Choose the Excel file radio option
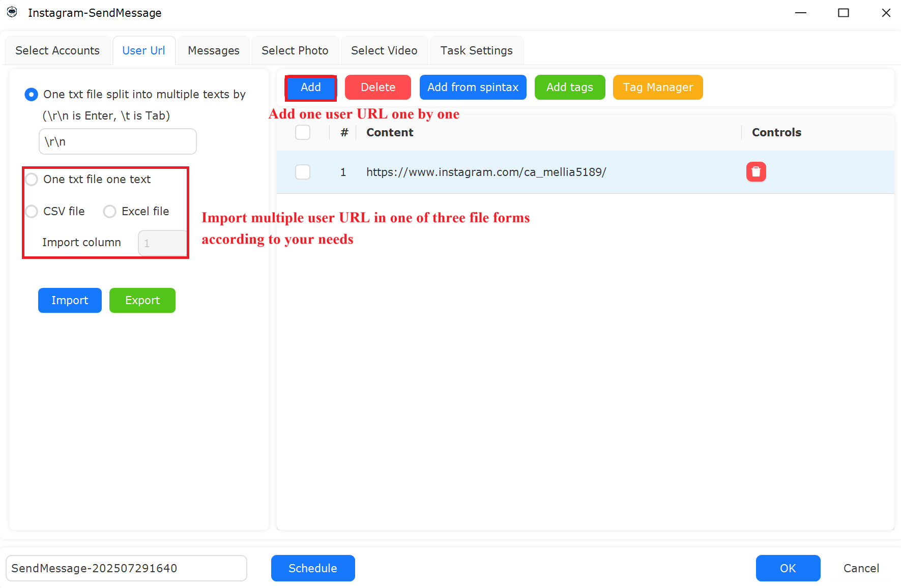 tap(110, 211)
